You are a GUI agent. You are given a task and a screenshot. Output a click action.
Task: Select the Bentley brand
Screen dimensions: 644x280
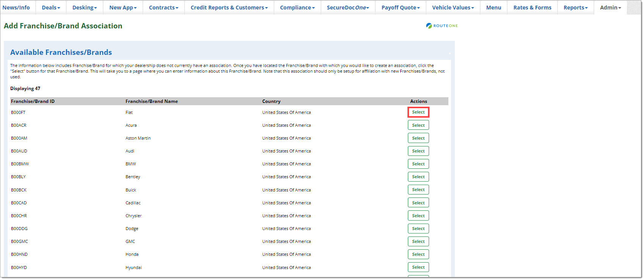(x=418, y=177)
